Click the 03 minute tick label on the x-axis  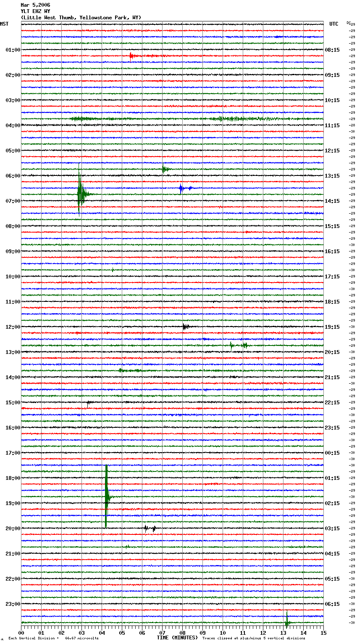coord(81,633)
